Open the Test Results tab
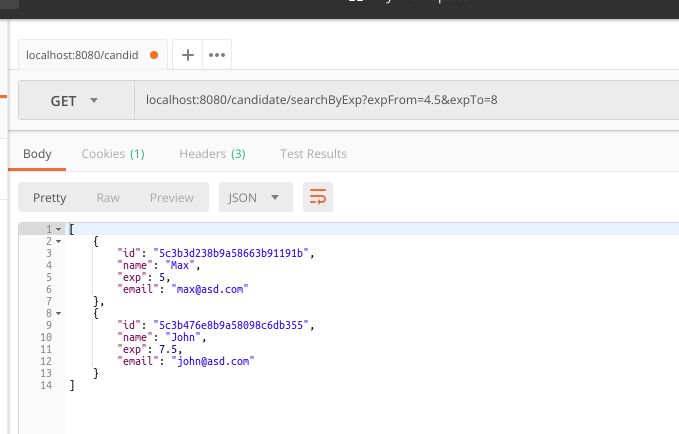Viewport: 679px width, 434px height. point(314,154)
